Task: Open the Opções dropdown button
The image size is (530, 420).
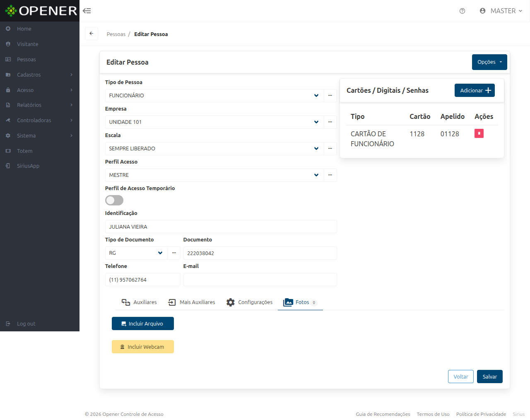Action: [489, 62]
